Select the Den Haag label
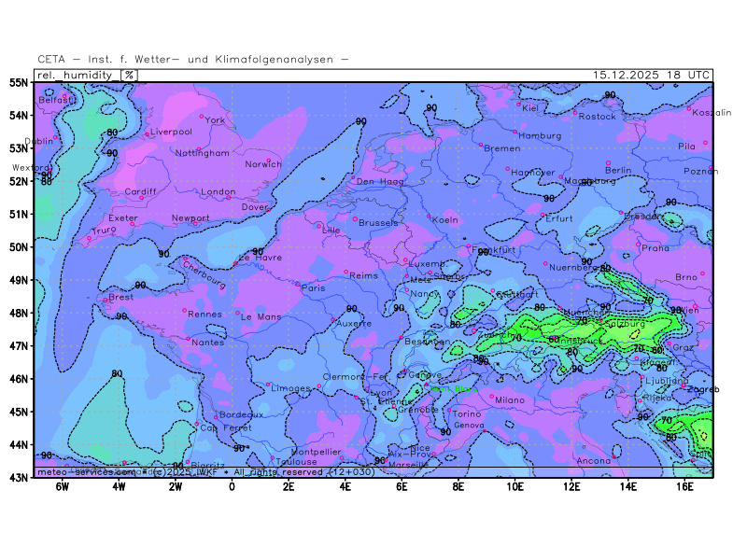The width and height of the screenshot is (747, 560). point(379,182)
